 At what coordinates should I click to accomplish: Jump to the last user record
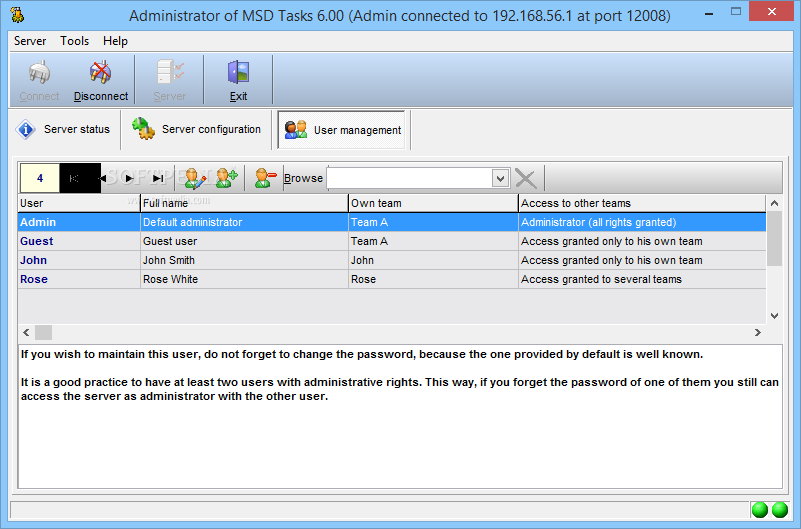click(158, 178)
